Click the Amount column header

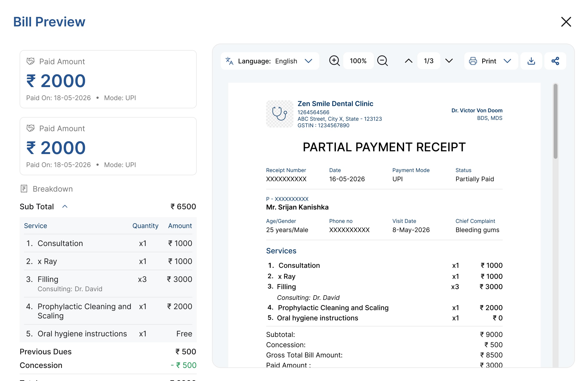[180, 226]
